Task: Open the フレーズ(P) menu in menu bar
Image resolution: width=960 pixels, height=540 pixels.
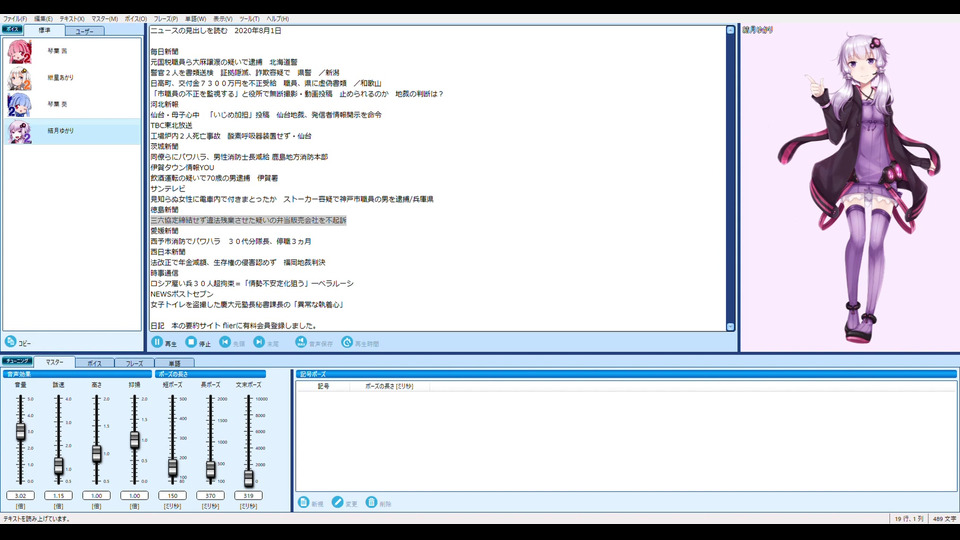Action: [x=166, y=19]
